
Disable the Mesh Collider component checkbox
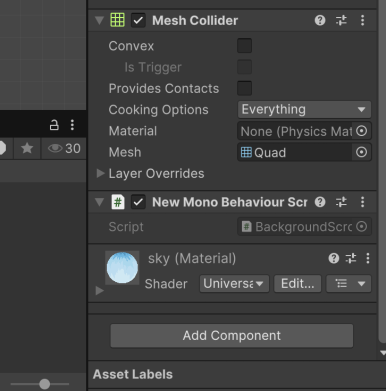pos(138,21)
